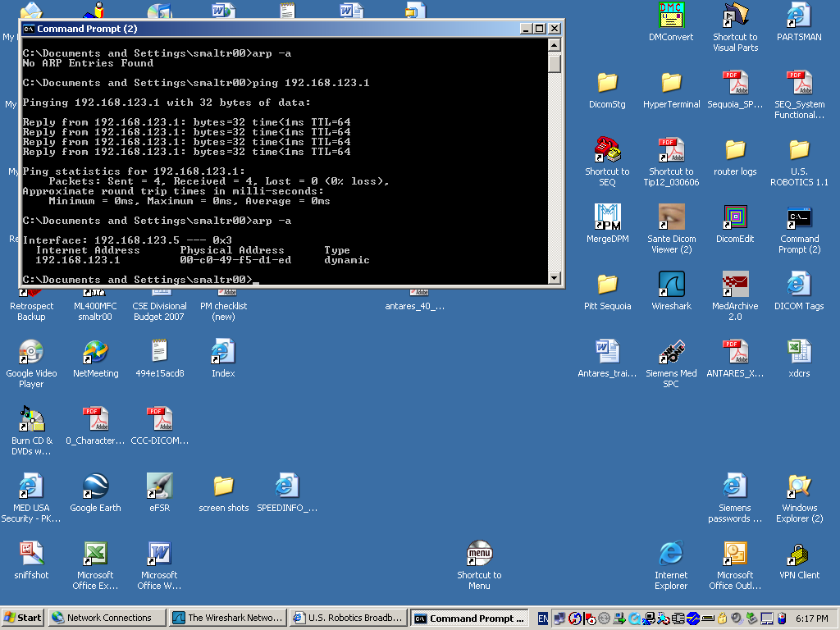840x630 pixels.
Task: Select the MedArchive 2.0 icon
Action: pyautogui.click(x=735, y=285)
